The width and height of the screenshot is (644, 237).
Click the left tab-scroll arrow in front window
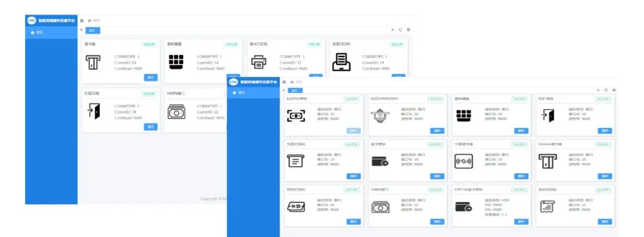click(x=283, y=90)
